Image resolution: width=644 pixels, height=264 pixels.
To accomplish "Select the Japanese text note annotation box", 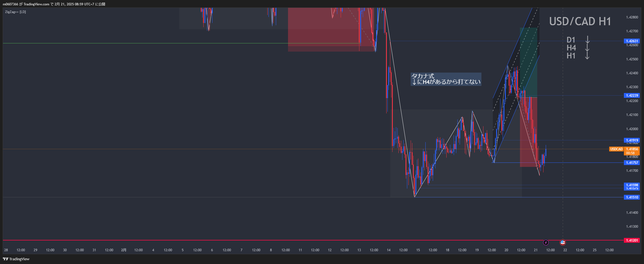I will [x=446, y=79].
